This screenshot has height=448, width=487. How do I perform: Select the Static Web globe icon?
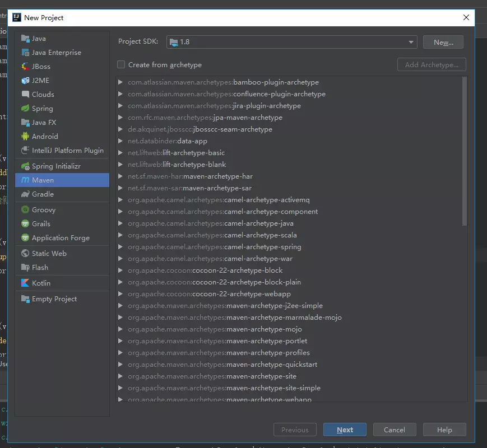pos(25,253)
